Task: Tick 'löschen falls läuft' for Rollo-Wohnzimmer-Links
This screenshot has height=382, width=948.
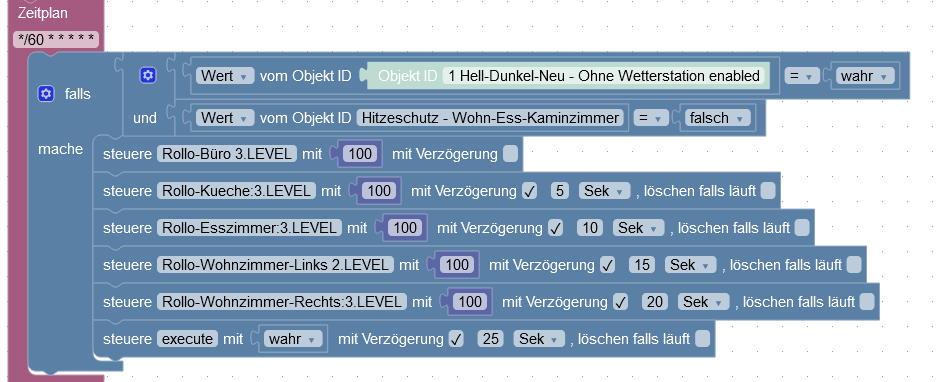Action: (x=854, y=265)
